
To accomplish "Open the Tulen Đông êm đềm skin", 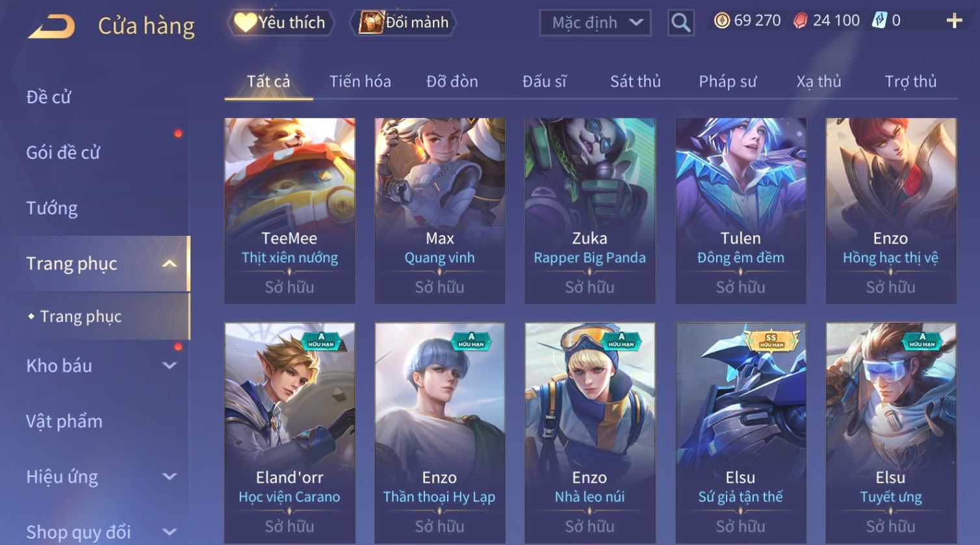I will (x=740, y=210).
